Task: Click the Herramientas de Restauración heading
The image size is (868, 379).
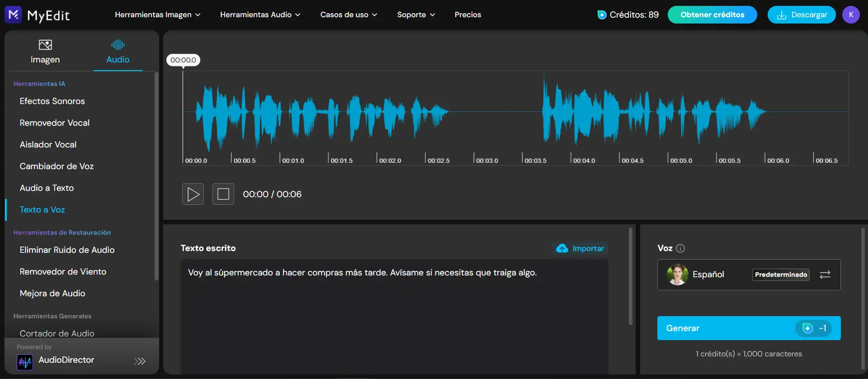Action: (62, 232)
